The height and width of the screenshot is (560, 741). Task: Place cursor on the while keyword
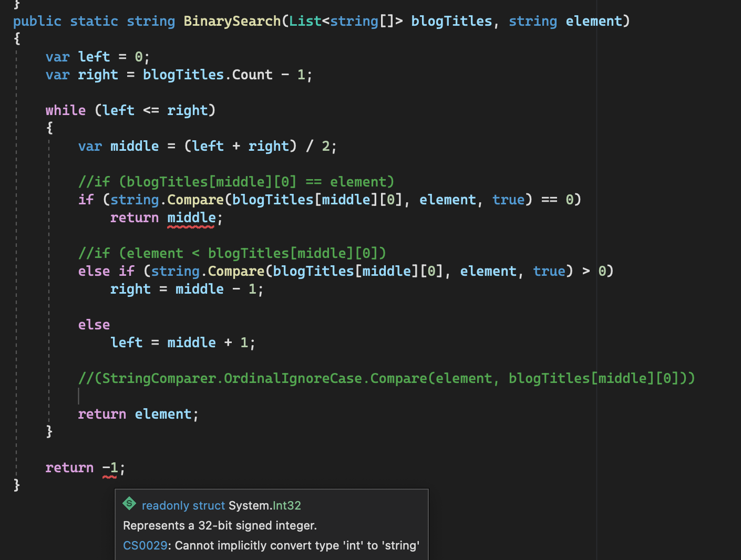(x=65, y=110)
